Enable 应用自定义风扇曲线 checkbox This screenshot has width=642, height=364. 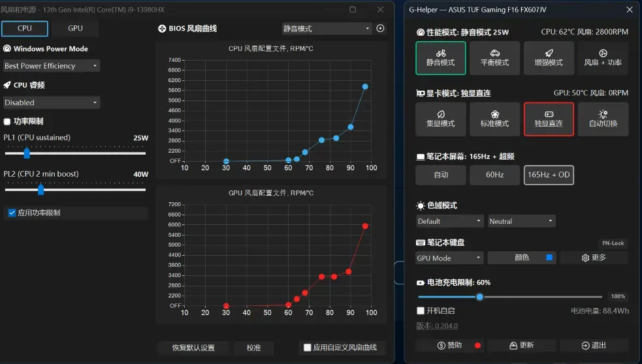point(308,348)
